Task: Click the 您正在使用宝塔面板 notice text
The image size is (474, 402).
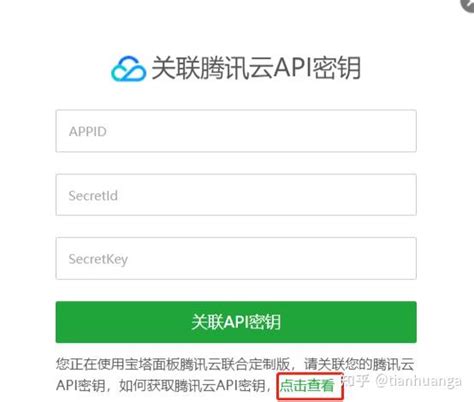Action: pyautogui.click(x=117, y=364)
